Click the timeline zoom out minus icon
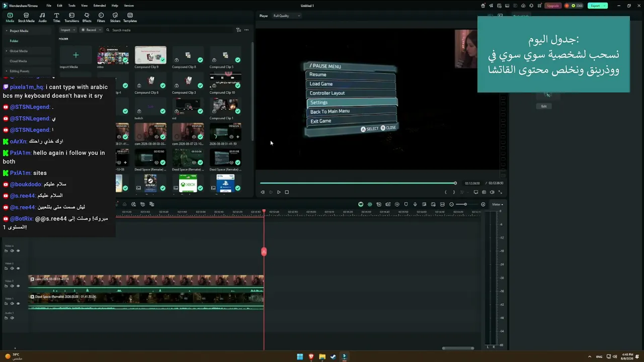The width and height of the screenshot is (644, 362). pos(451,204)
